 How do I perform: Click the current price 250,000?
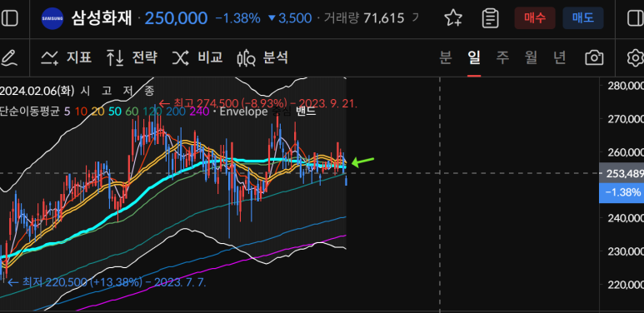tap(176, 18)
